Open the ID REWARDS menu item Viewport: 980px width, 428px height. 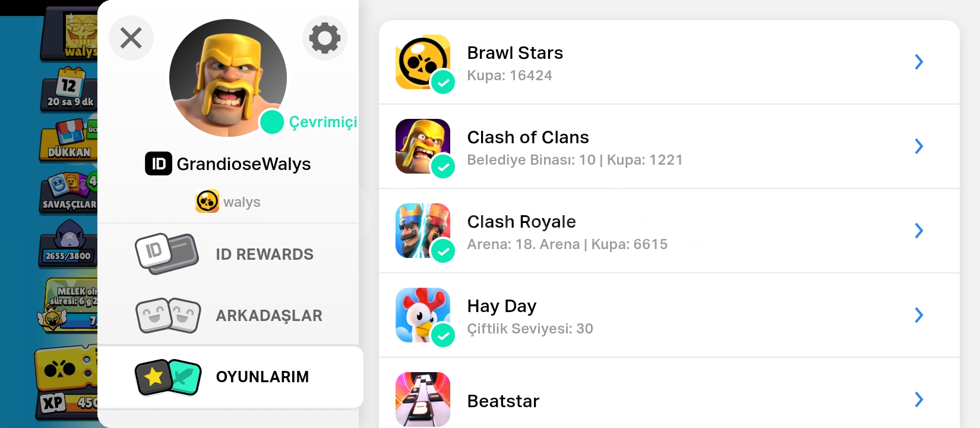coord(228,254)
